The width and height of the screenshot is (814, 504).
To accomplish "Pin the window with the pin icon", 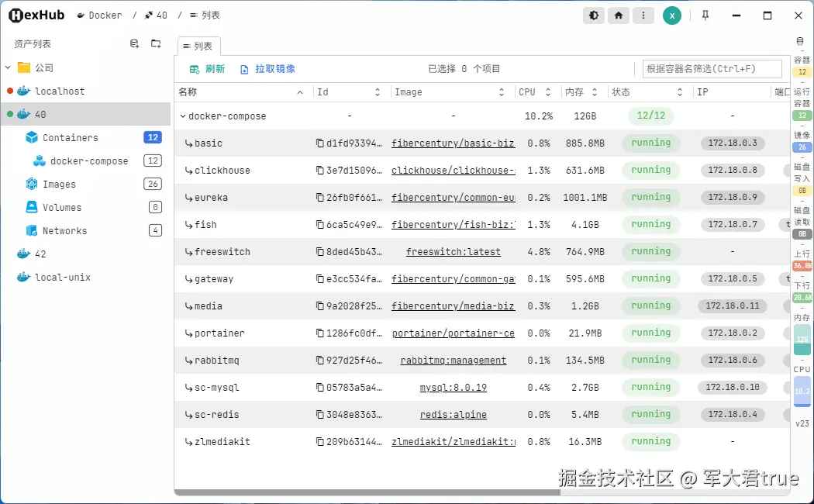I will [705, 16].
